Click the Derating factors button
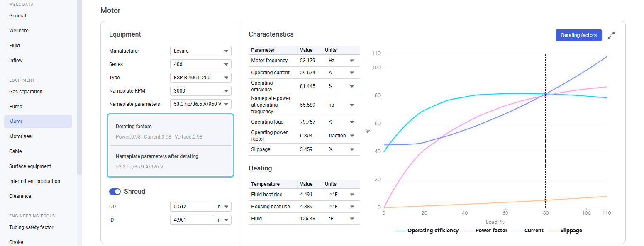Image resolution: width=644 pixels, height=246 pixels. coord(579,35)
